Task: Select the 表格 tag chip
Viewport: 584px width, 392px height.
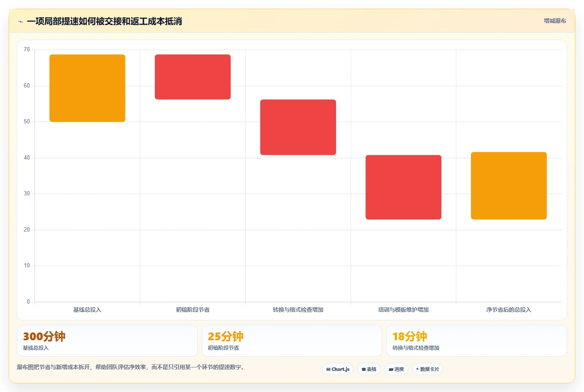Action: [x=369, y=369]
